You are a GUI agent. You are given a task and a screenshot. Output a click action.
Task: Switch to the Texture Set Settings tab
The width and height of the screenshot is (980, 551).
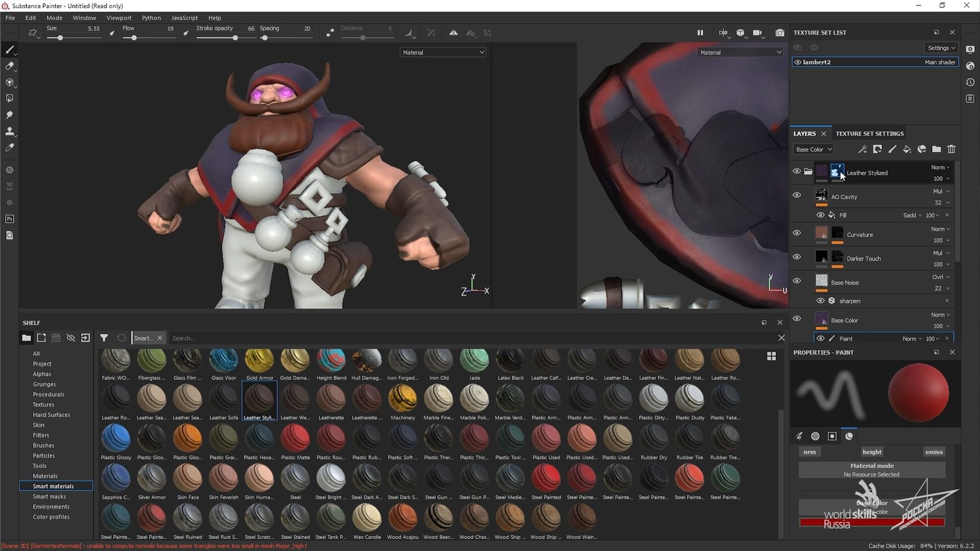869,134
